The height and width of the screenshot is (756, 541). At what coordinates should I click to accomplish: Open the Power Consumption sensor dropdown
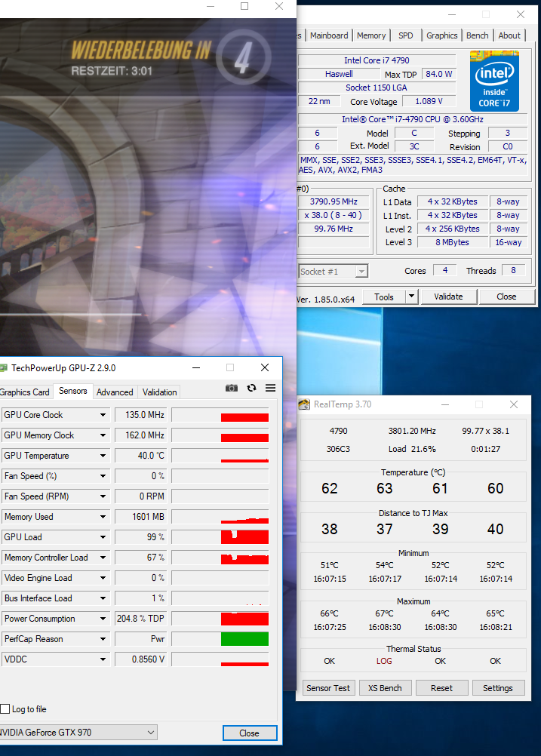103,619
